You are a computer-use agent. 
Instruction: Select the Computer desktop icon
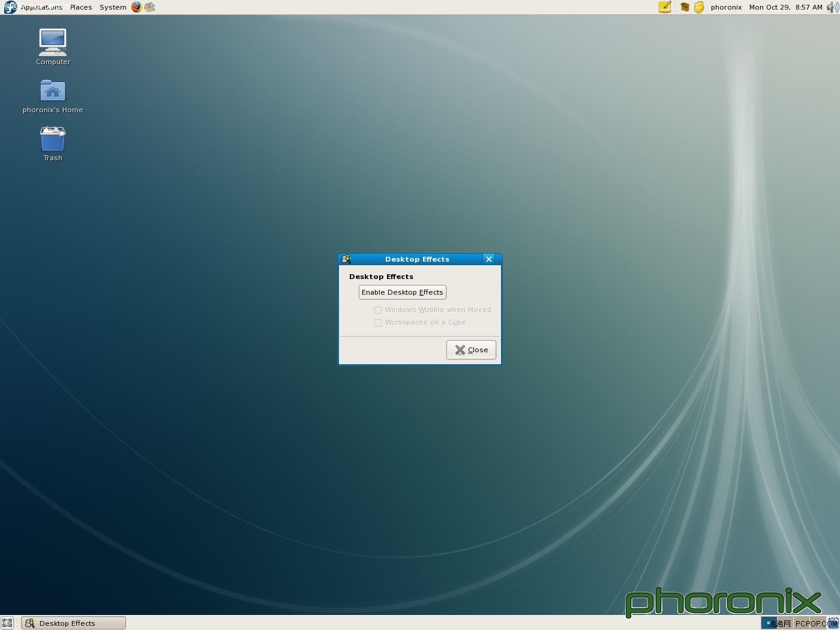(53, 47)
